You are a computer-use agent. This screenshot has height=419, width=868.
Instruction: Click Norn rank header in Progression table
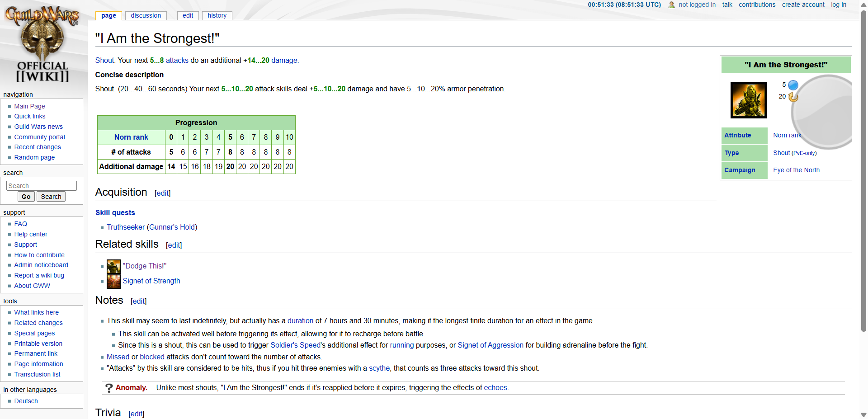[131, 137]
